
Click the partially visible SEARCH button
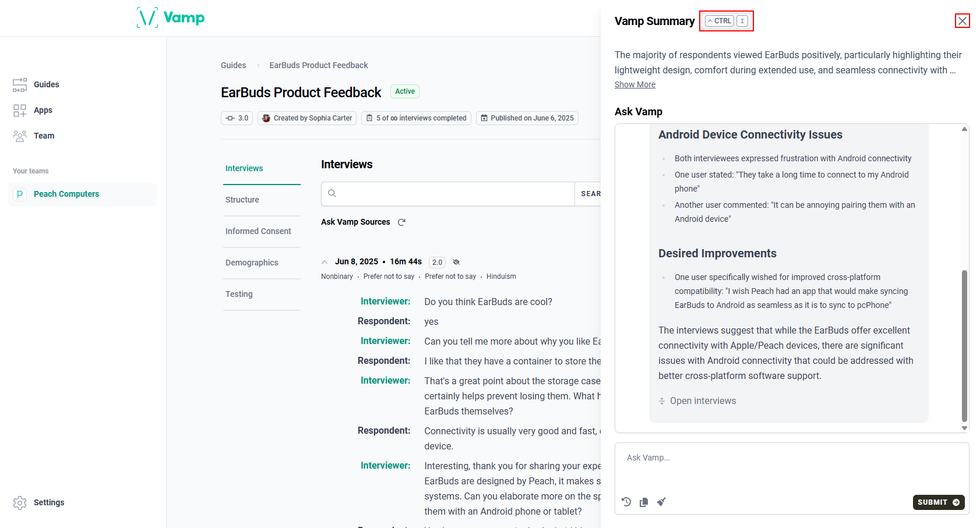coord(588,194)
